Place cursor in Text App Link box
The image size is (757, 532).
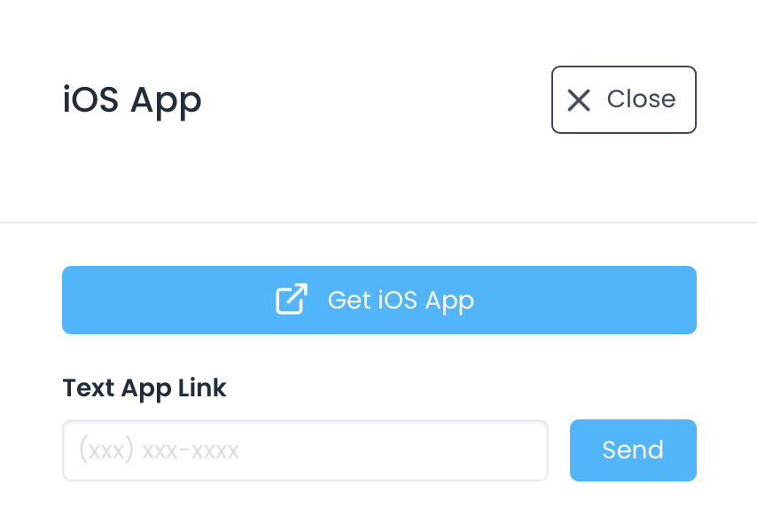tap(305, 450)
